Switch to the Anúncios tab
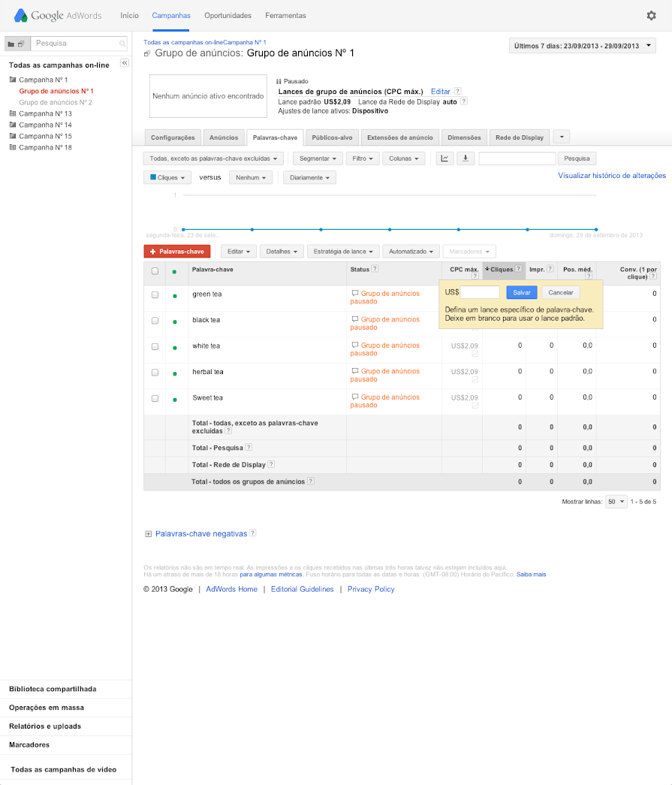The width and height of the screenshot is (672, 785). (x=224, y=137)
